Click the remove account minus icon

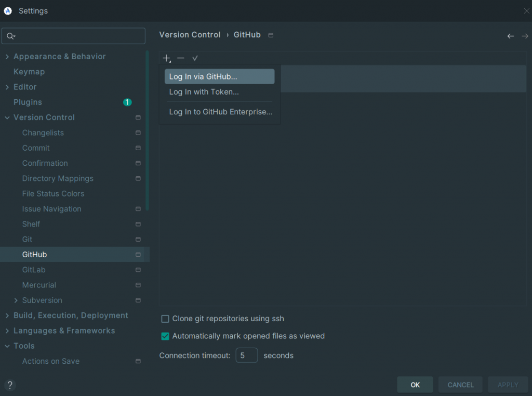click(180, 58)
